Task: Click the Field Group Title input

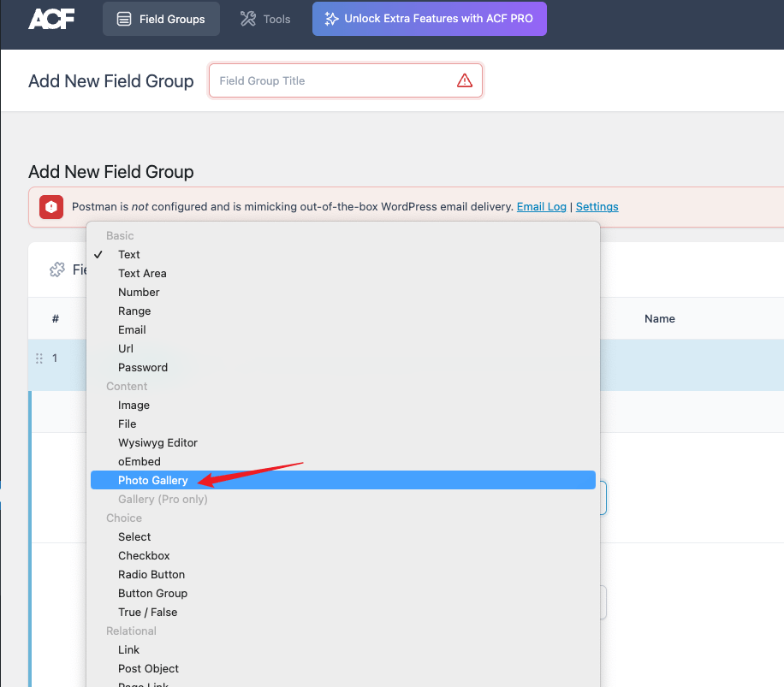Action: click(346, 80)
